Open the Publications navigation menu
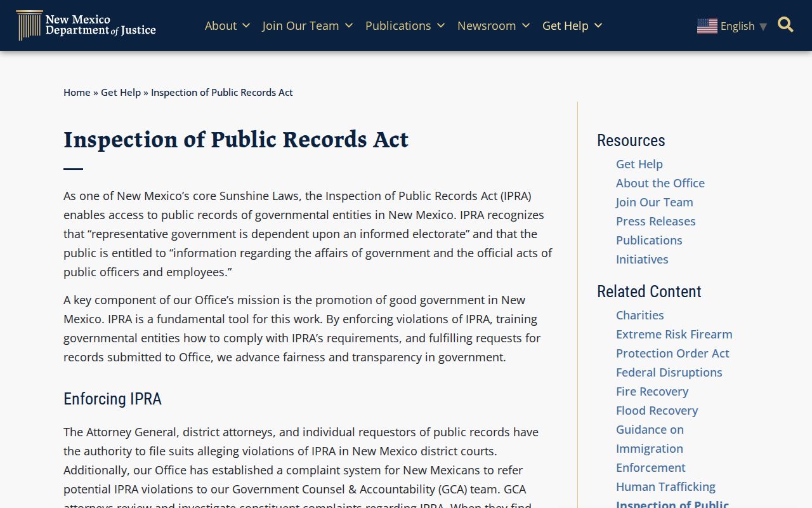The width and height of the screenshot is (812, 508). coord(398,26)
